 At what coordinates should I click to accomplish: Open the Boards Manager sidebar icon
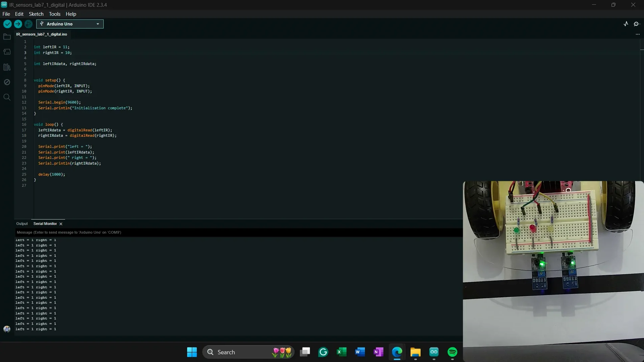[x=7, y=52]
